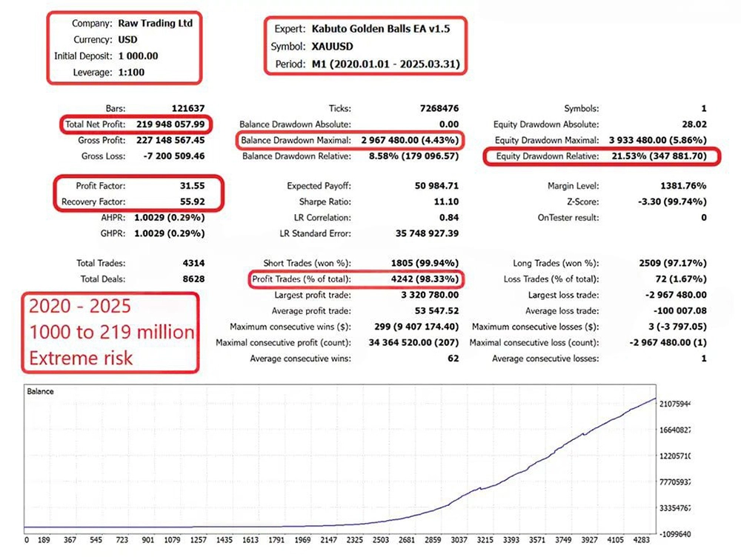Click the Leverage 1:100 value
Image resolution: width=741 pixels, height=560 pixels.
133,72
